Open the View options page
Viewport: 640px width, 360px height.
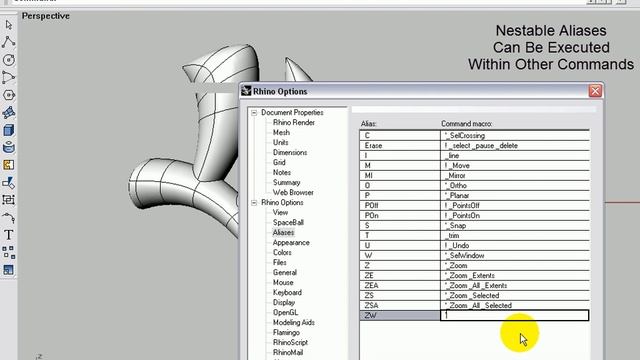click(x=280, y=213)
